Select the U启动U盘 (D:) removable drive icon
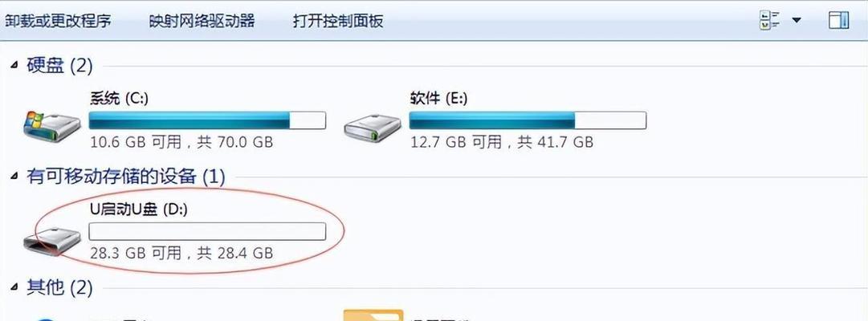Image resolution: width=868 pixels, height=321 pixels. tap(52, 240)
